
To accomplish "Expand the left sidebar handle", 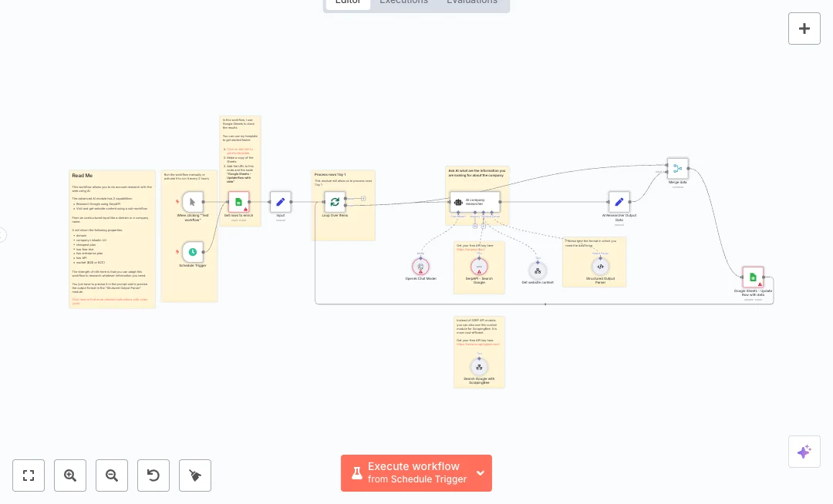I will click(x=2, y=235).
